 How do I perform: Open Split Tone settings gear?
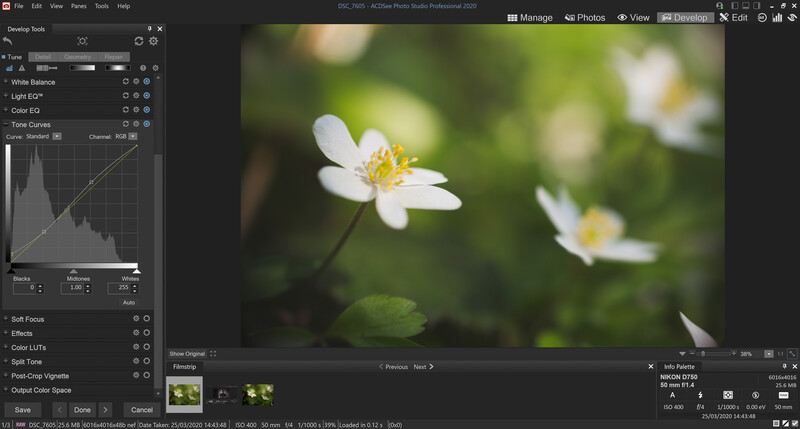pos(136,361)
